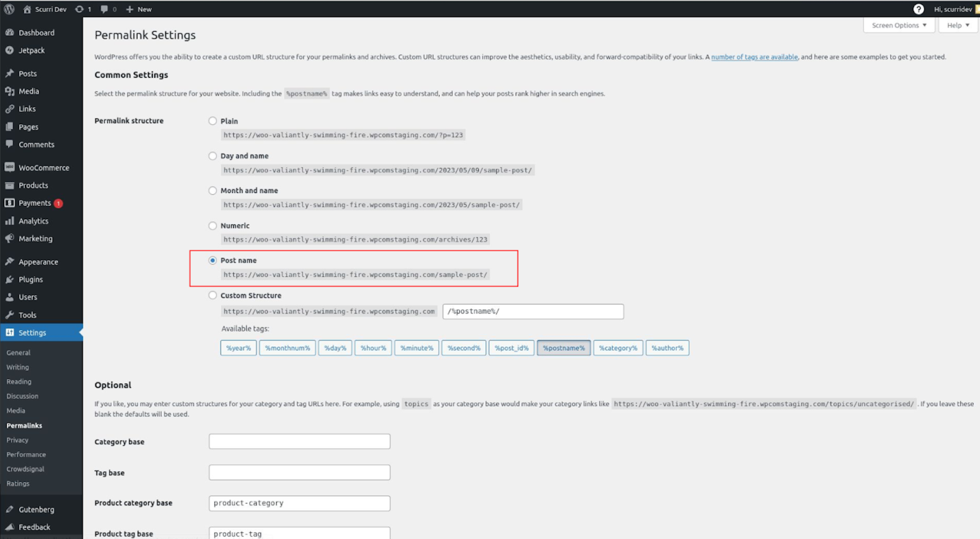
Task: Insert the %category% tag button
Action: (618, 348)
